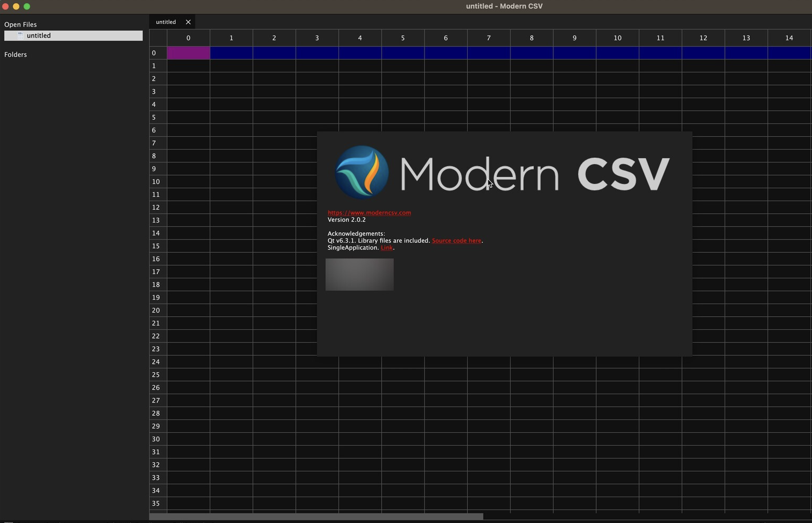
Task: Click the spreadsheet icon beside untitled in sidebar
Action: tap(21, 35)
